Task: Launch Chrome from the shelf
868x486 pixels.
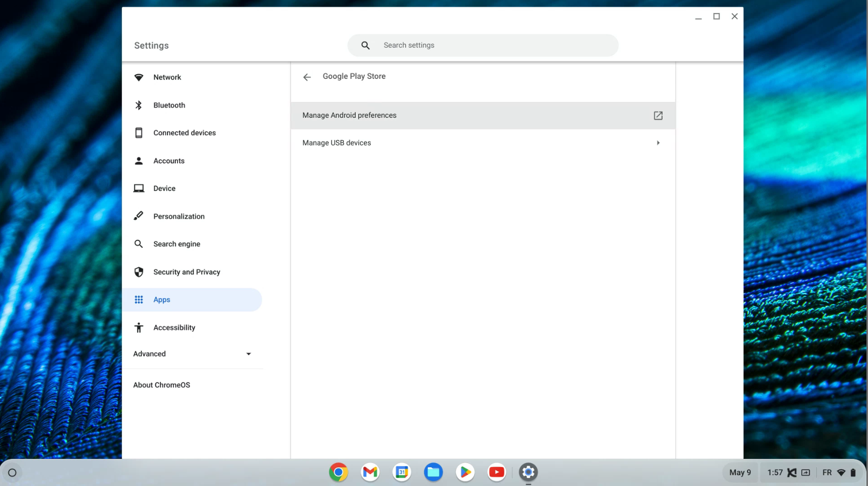Action: point(338,472)
